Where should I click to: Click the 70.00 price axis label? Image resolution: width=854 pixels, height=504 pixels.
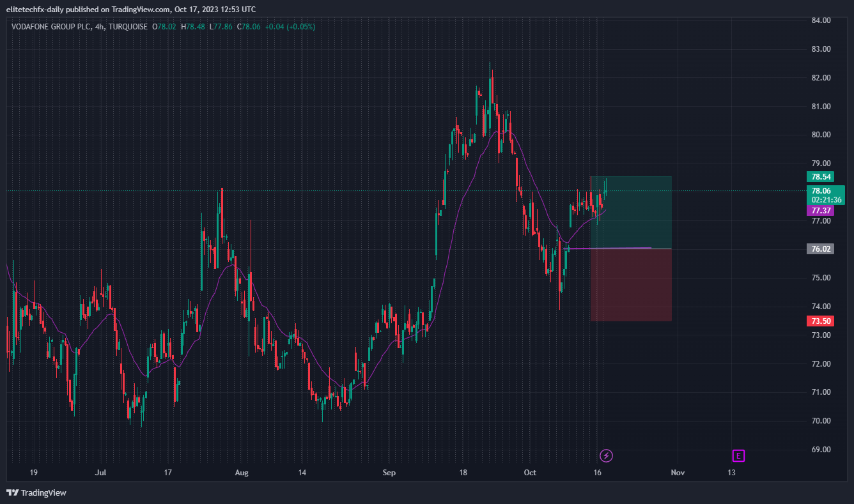(821, 421)
